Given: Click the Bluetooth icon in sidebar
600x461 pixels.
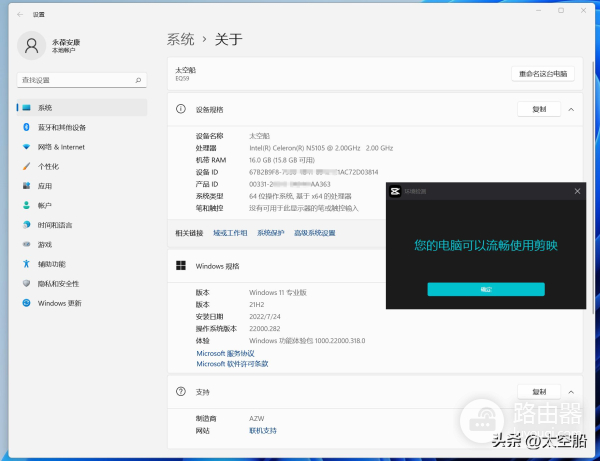Looking at the screenshot, I should 26,127.
